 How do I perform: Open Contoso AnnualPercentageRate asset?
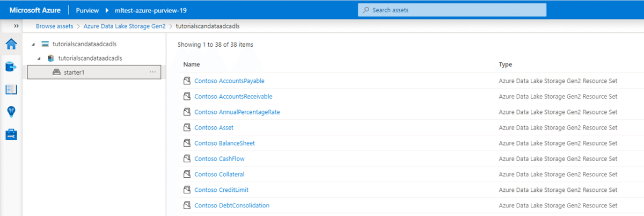pyautogui.click(x=237, y=112)
